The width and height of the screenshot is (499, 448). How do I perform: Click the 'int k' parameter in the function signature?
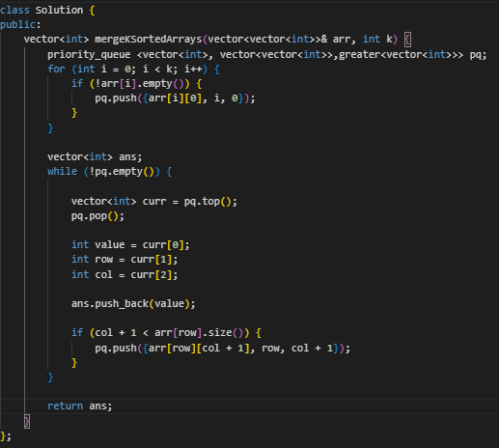click(378, 39)
